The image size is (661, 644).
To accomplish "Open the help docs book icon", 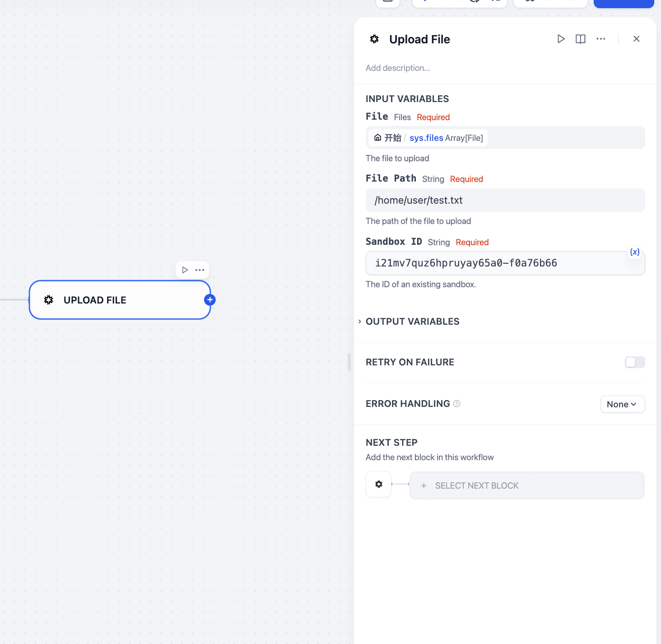I will click(581, 39).
